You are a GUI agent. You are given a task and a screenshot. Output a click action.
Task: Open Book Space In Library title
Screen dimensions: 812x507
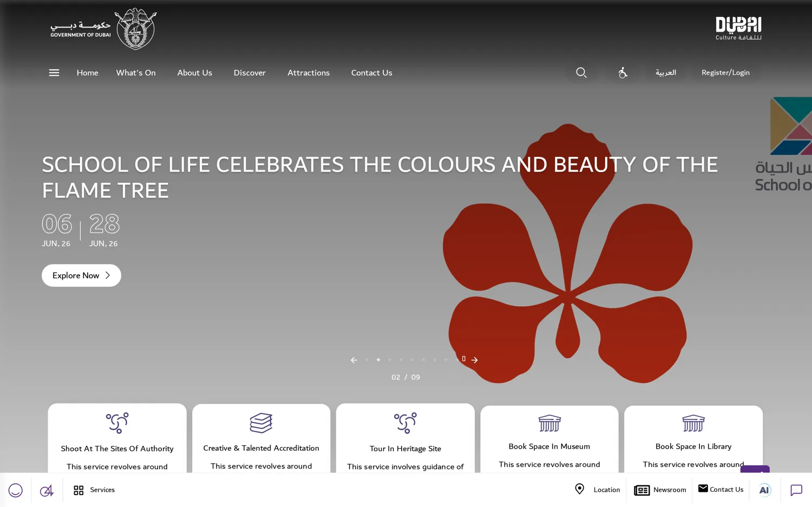click(693, 446)
